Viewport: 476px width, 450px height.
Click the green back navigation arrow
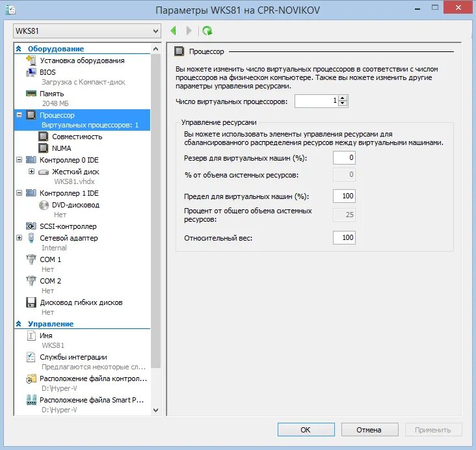(174, 31)
